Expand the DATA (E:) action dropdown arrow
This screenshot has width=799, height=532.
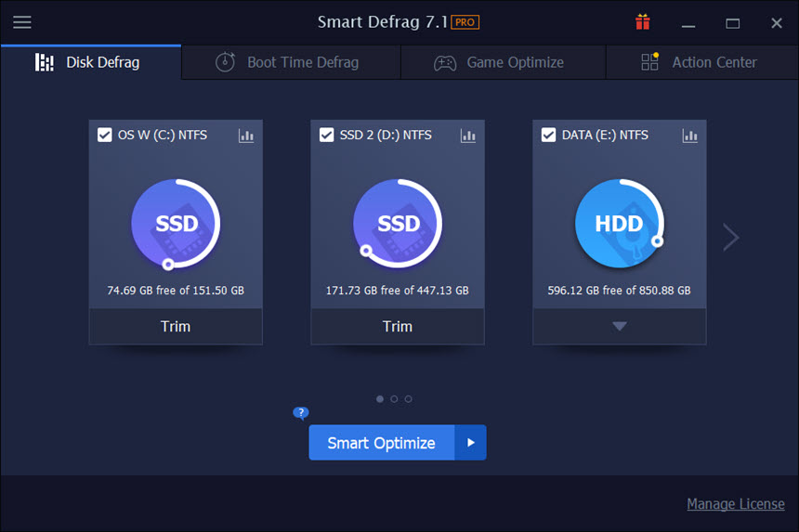(x=619, y=326)
